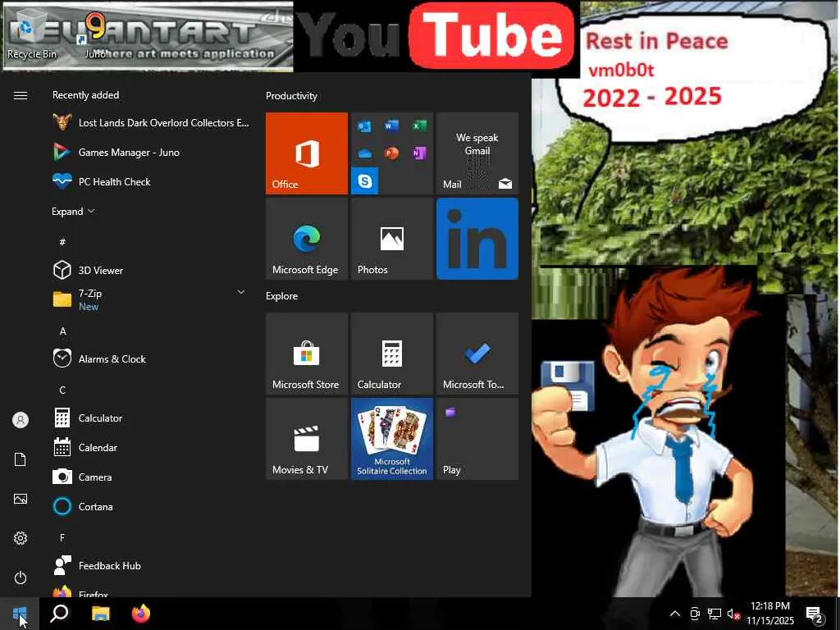Screen dimensions: 840x630
Task: Click the Explore group header
Action: 282,295
